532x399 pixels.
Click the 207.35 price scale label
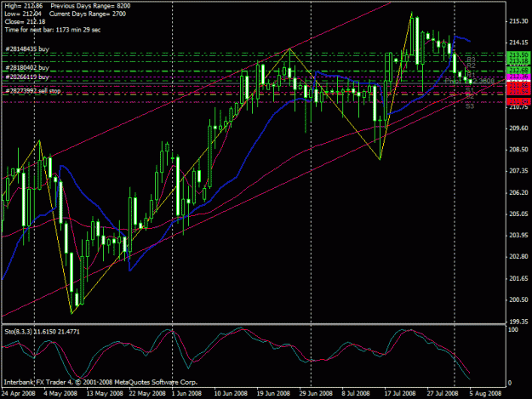pyautogui.click(x=518, y=171)
